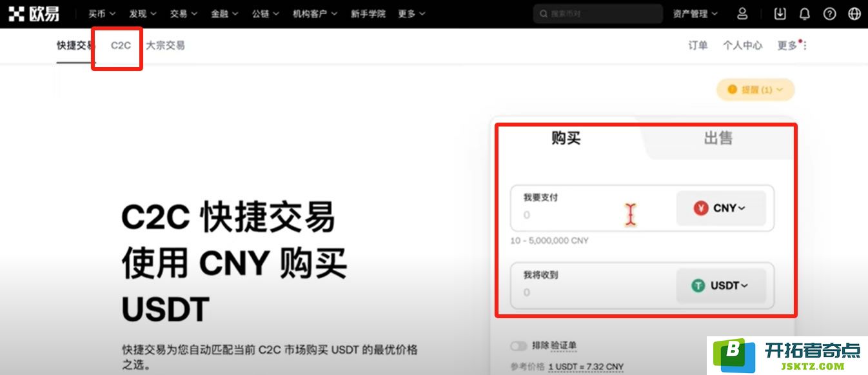Select the 购买 tab
Viewport: 868px width, 375px height.
tap(566, 137)
